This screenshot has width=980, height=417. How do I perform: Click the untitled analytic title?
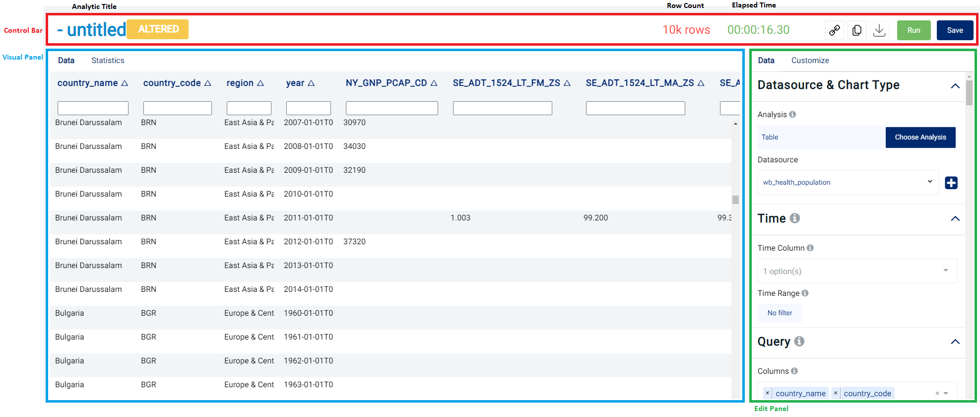[x=96, y=30]
